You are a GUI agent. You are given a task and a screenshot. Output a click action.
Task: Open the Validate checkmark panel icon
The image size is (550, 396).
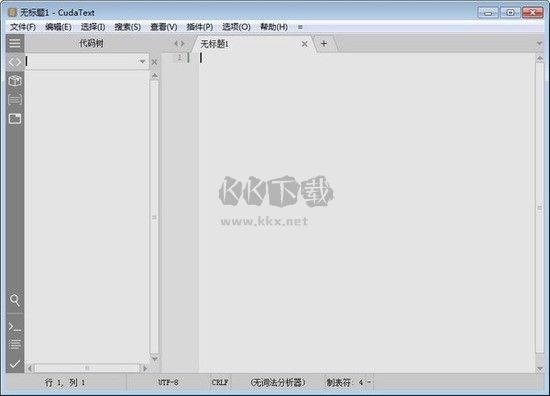(15, 364)
